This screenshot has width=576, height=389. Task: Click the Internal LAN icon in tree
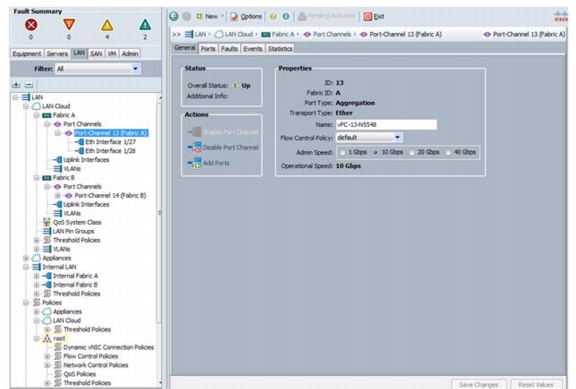pyautogui.click(x=36, y=267)
